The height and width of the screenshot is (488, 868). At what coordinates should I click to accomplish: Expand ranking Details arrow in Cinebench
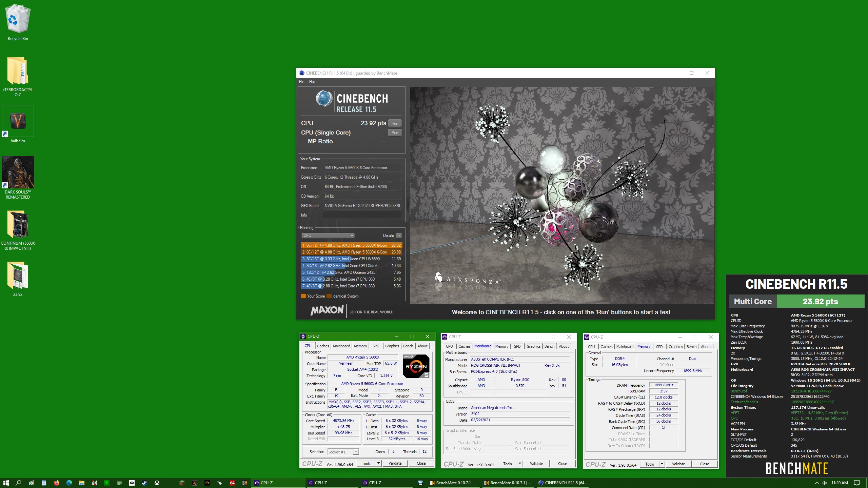click(x=399, y=236)
